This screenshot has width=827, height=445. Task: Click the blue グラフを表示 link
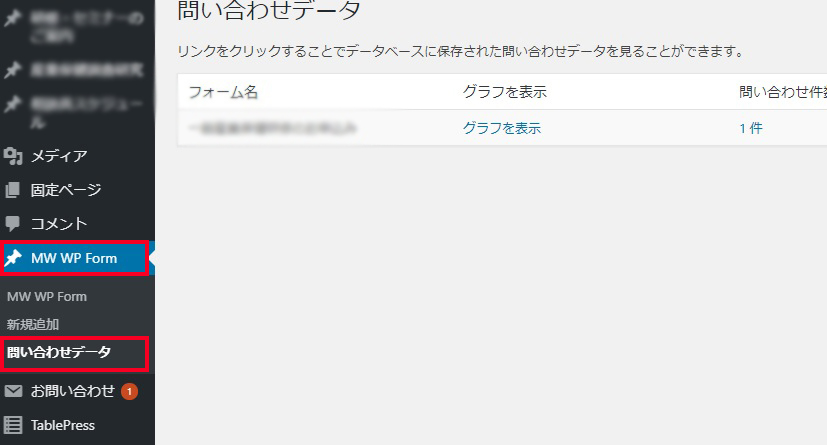click(502, 128)
